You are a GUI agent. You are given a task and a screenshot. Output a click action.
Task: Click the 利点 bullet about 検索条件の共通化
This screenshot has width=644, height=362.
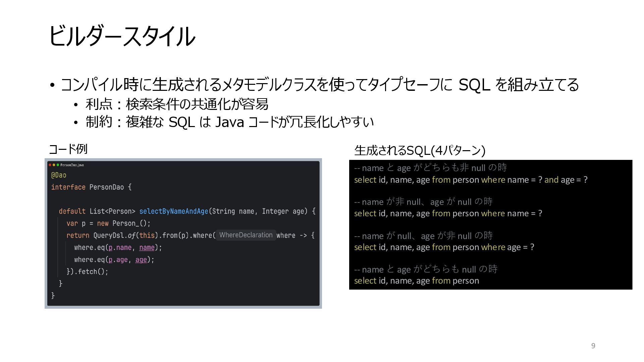[x=177, y=104]
